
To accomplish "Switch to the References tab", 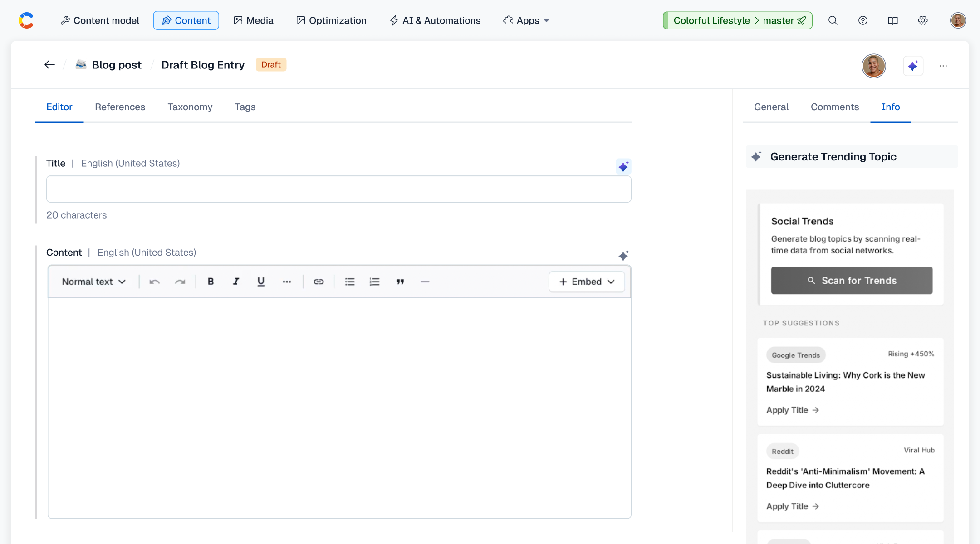I will (120, 107).
